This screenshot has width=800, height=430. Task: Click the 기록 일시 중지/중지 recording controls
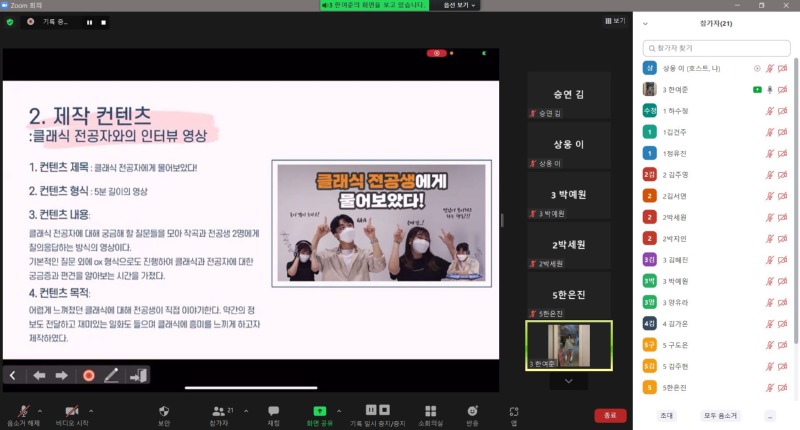(x=378, y=410)
